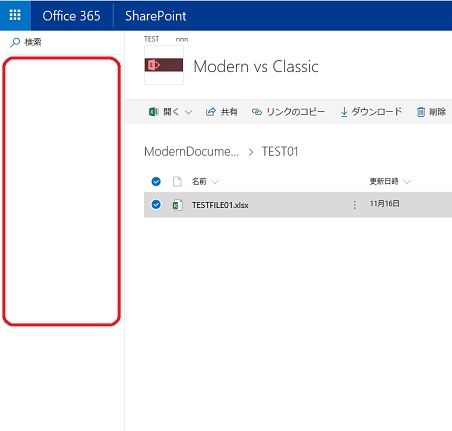Image resolution: width=452 pixels, height=431 pixels.
Task: Toggle the select-all checkbox in header
Action: (156, 181)
